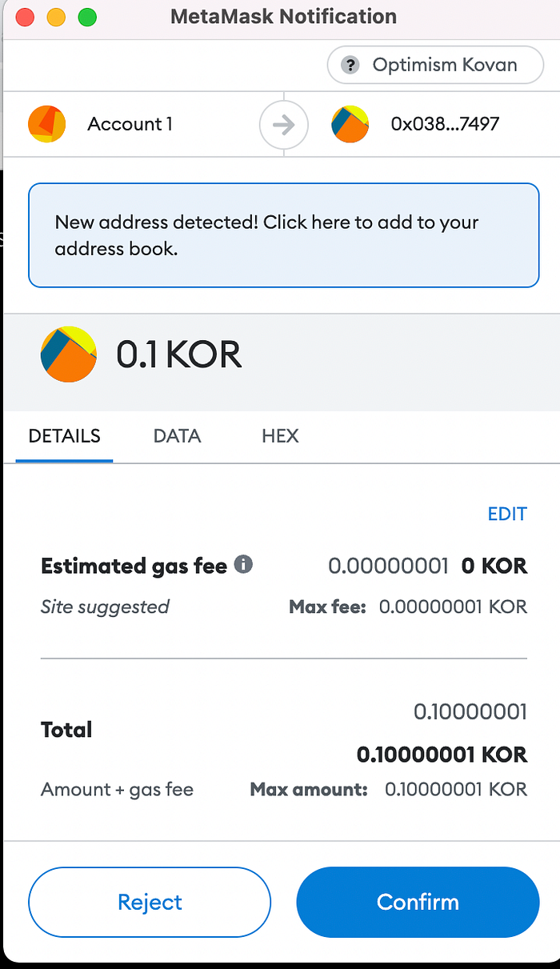Reject the transaction
Viewport: 560px width, 969px height.
(150, 903)
